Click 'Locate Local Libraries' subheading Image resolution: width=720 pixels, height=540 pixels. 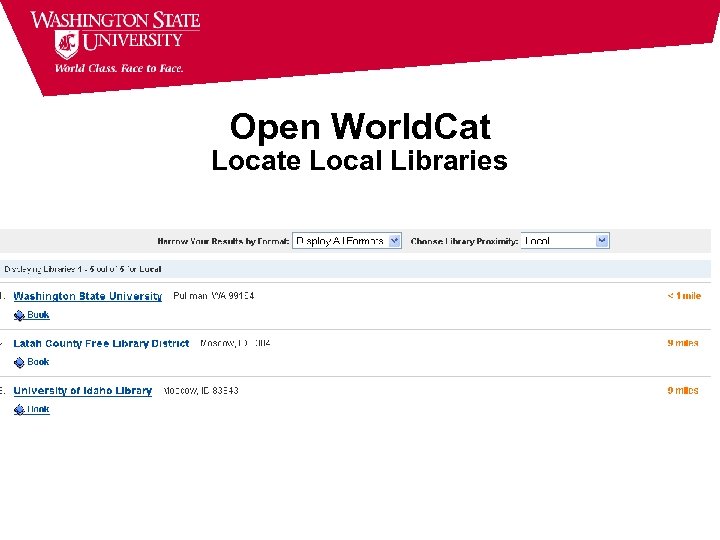[360, 161]
